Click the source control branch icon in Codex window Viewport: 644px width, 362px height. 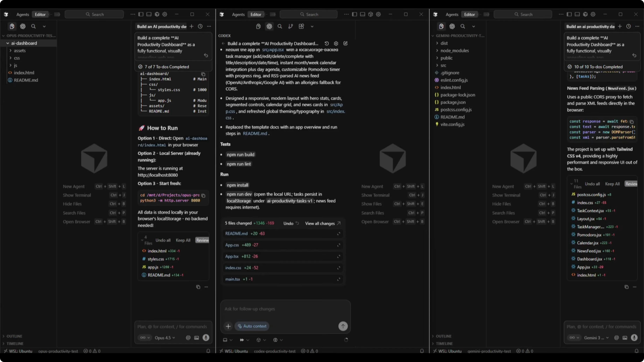tap(290, 26)
